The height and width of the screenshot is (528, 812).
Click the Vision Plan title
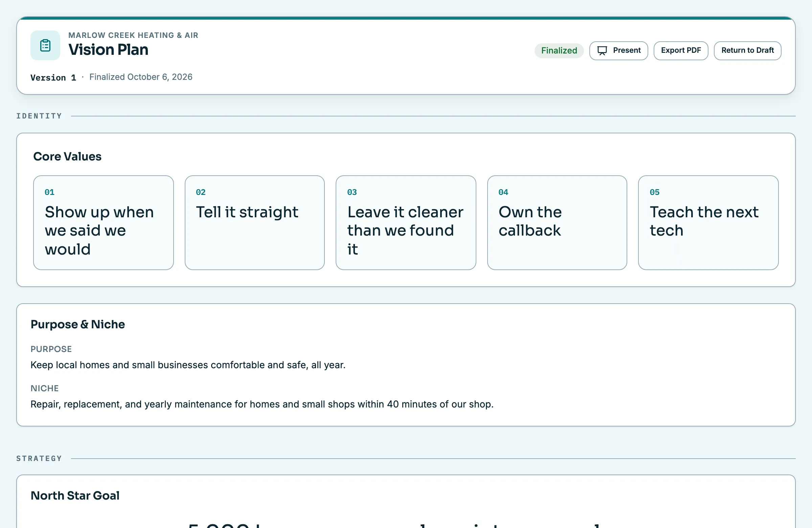click(108, 50)
